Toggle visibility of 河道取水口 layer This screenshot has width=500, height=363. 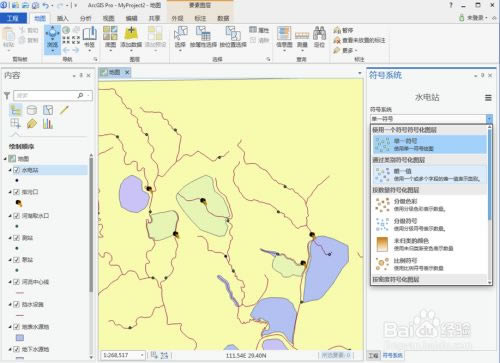[16, 216]
